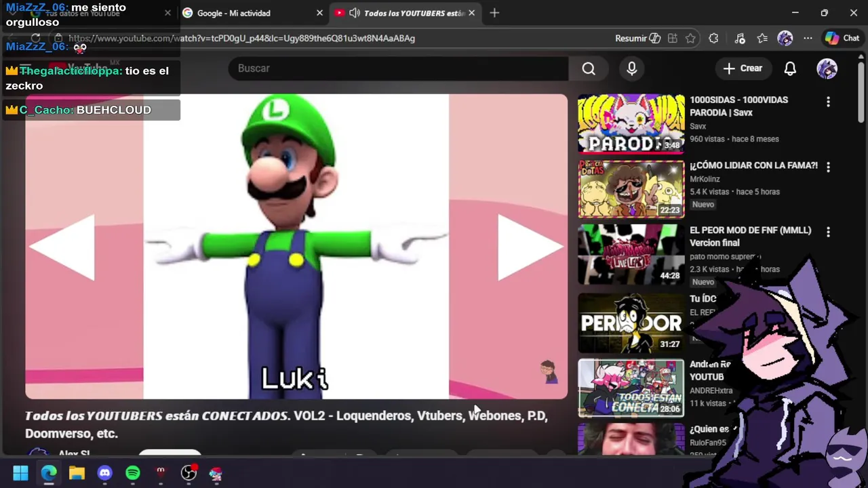Visit the RuloFan95 channel name link
868x488 pixels.
pos(708,443)
